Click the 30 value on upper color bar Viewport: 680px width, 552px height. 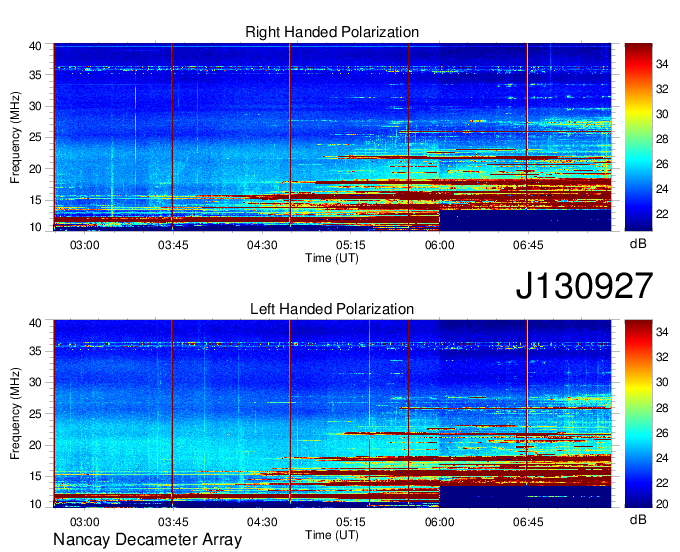tap(662, 114)
